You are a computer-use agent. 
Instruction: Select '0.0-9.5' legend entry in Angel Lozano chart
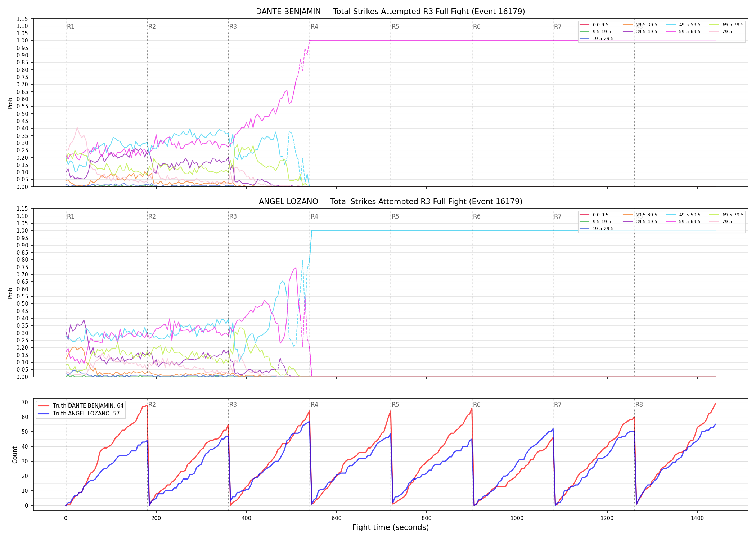594,215
